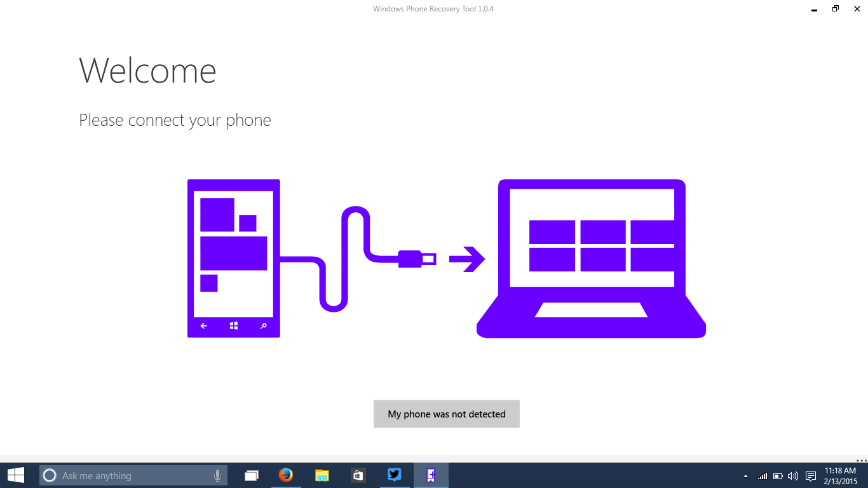Show hidden system tray icons
The height and width of the screenshot is (488, 868).
745,476
